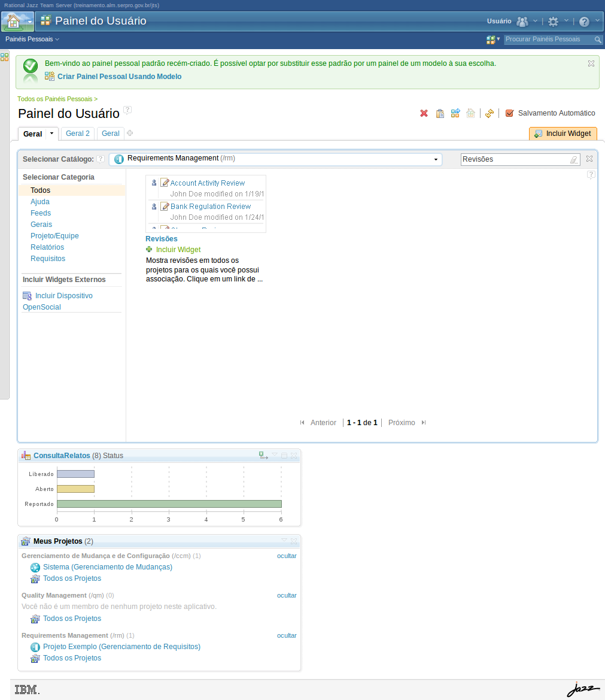Click the add new tab plus icon
Screen dimensions: 605x700
tap(130, 133)
